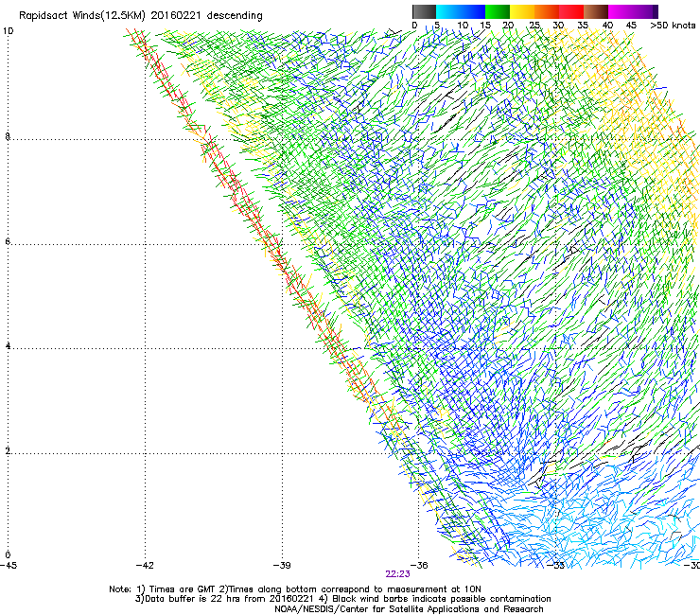Viewport: 700px width, 615px height.
Task: Click the NOAA/NESDIS Center for Satellite Applications credit
Action: tap(409, 609)
